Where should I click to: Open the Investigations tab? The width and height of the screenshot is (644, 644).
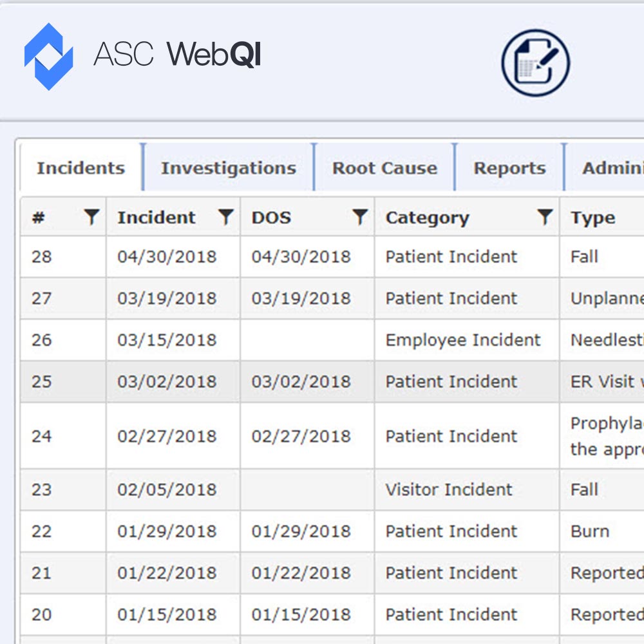pos(229,168)
